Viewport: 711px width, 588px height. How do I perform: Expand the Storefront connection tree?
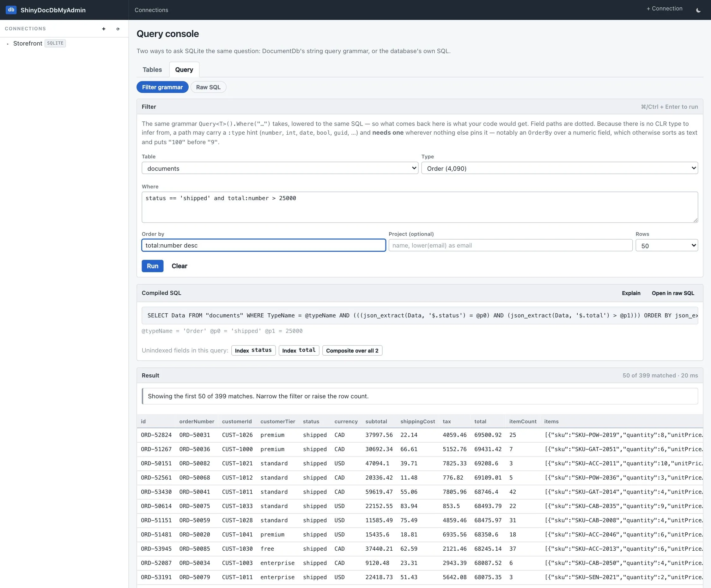pyautogui.click(x=8, y=44)
